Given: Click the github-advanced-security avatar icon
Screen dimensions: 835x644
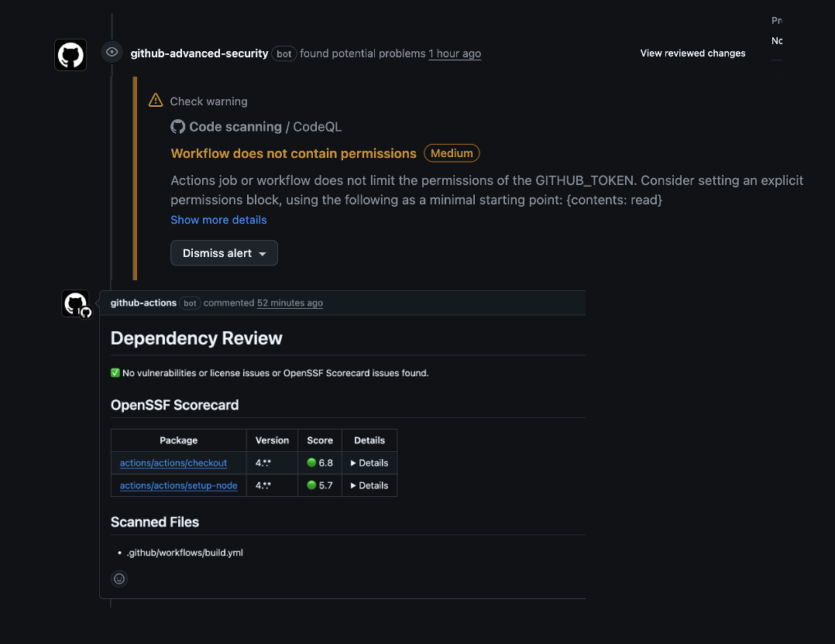Looking at the screenshot, I should tap(70, 55).
